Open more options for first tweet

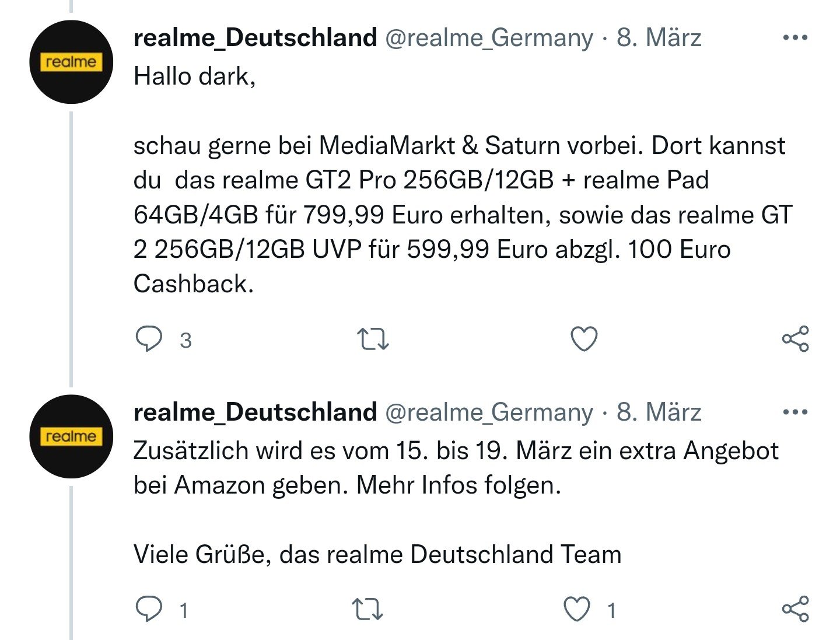[795, 38]
